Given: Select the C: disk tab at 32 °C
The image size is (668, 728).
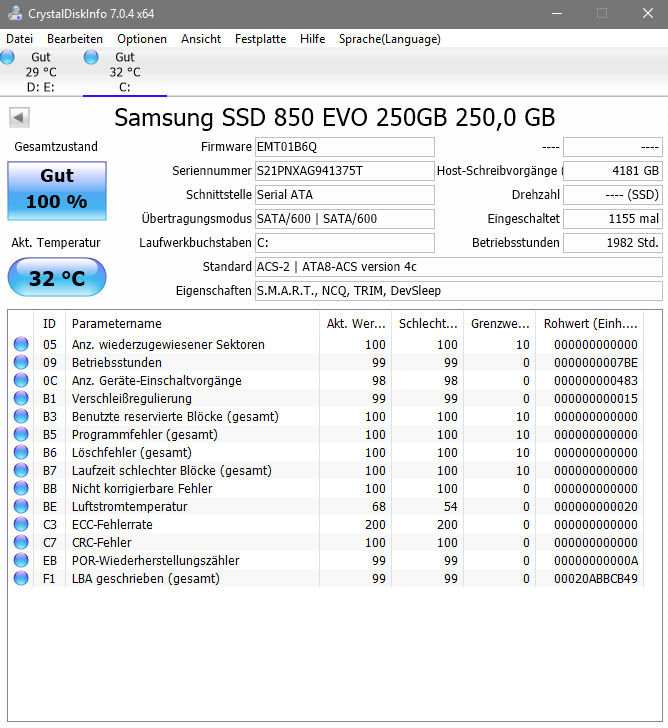Looking at the screenshot, I should 125,72.
